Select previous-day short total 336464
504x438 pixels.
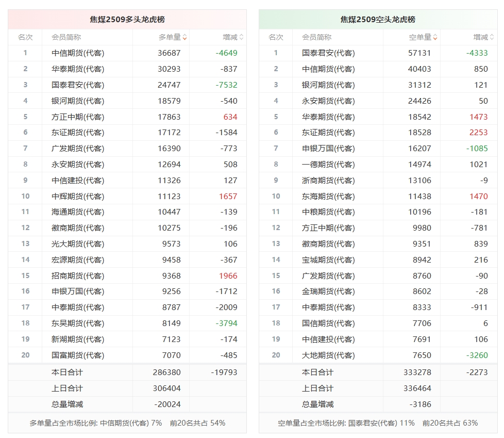point(417,388)
